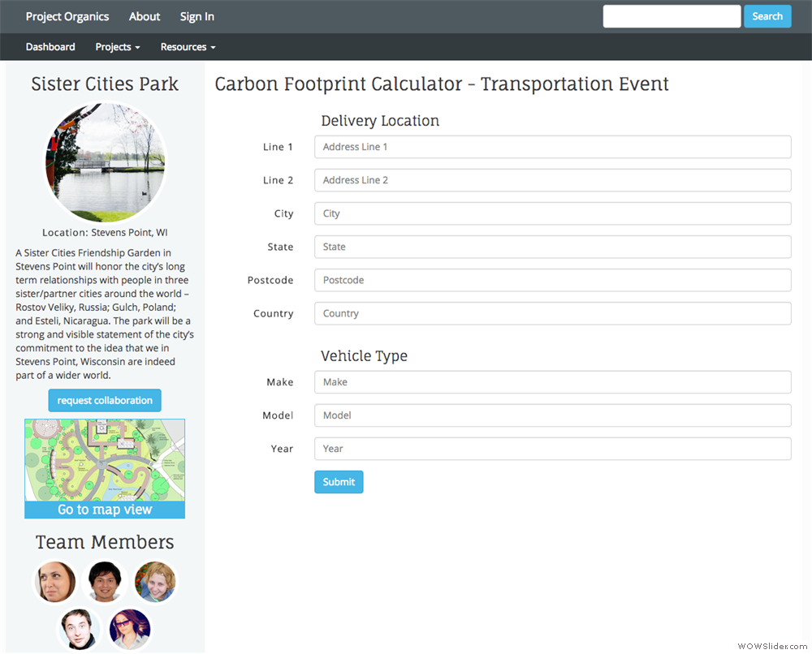Click the request collaboration button
The image size is (812, 654).
click(x=105, y=401)
